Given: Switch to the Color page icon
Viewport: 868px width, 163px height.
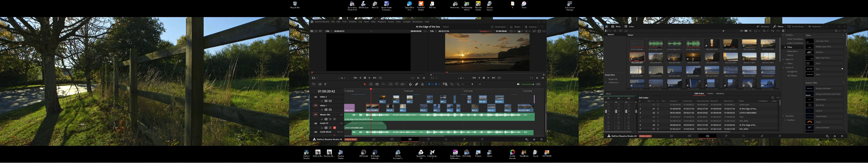Looking at the screenshot, I should point(446,139).
